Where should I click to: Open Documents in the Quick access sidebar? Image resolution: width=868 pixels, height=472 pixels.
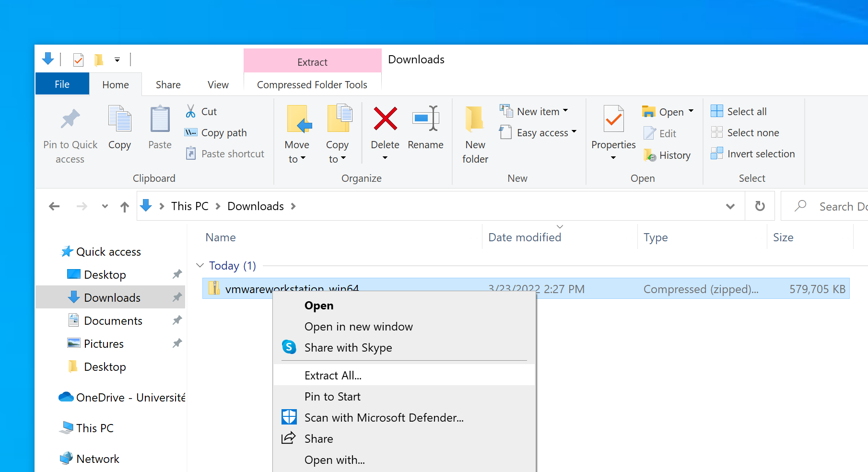point(113,321)
